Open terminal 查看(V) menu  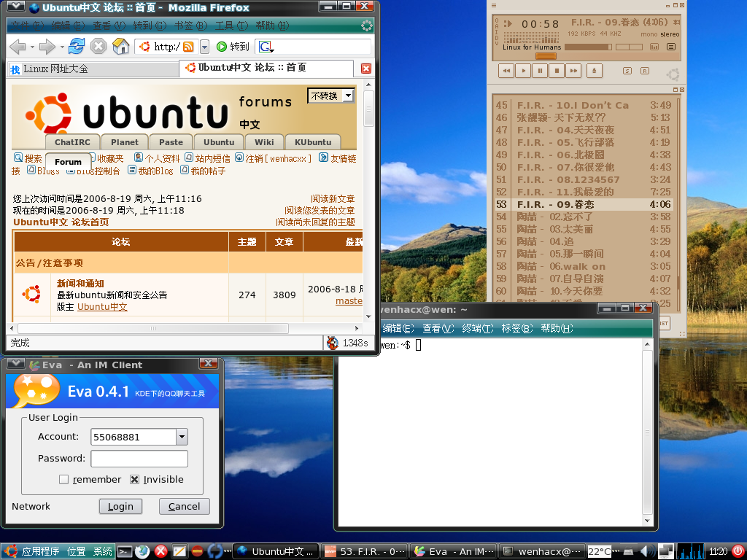[438, 328]
